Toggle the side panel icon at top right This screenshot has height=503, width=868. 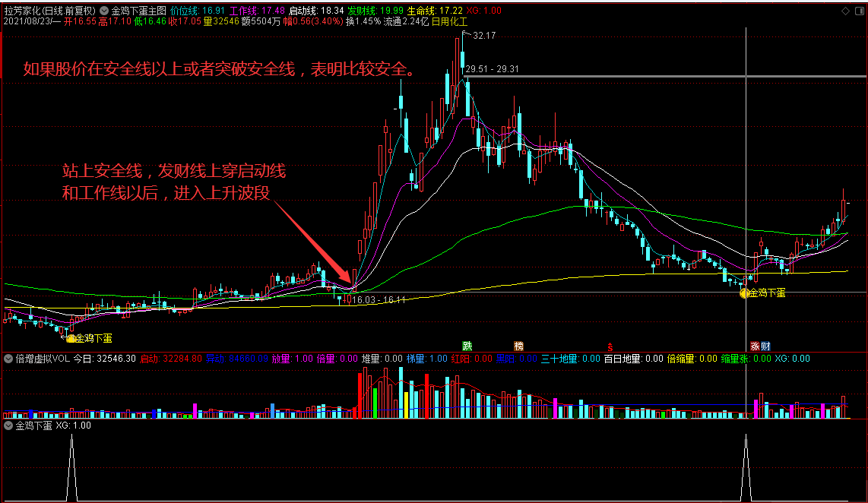tap(860, 11)
